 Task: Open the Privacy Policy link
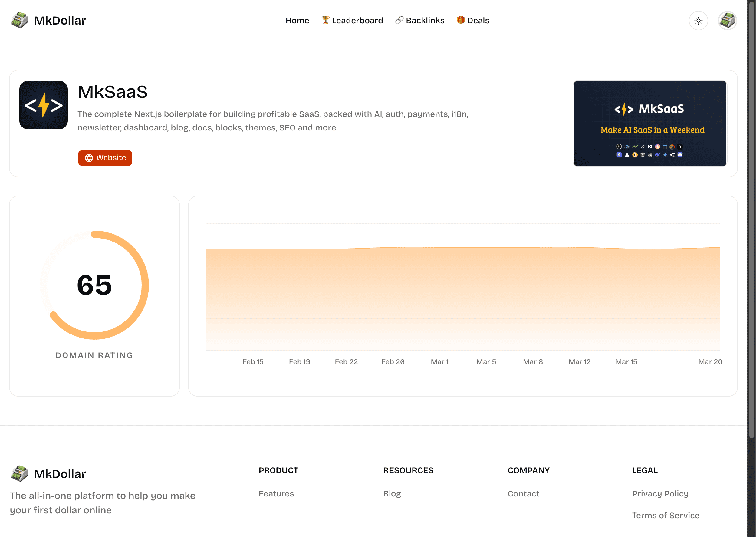[660, 493]
